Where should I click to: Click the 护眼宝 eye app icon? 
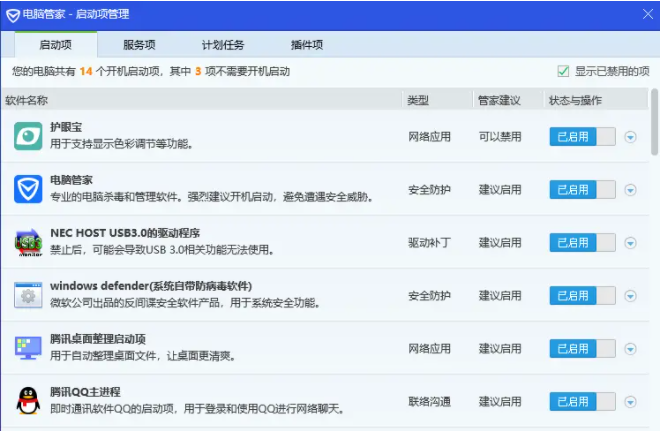click(x=28, y=136)
